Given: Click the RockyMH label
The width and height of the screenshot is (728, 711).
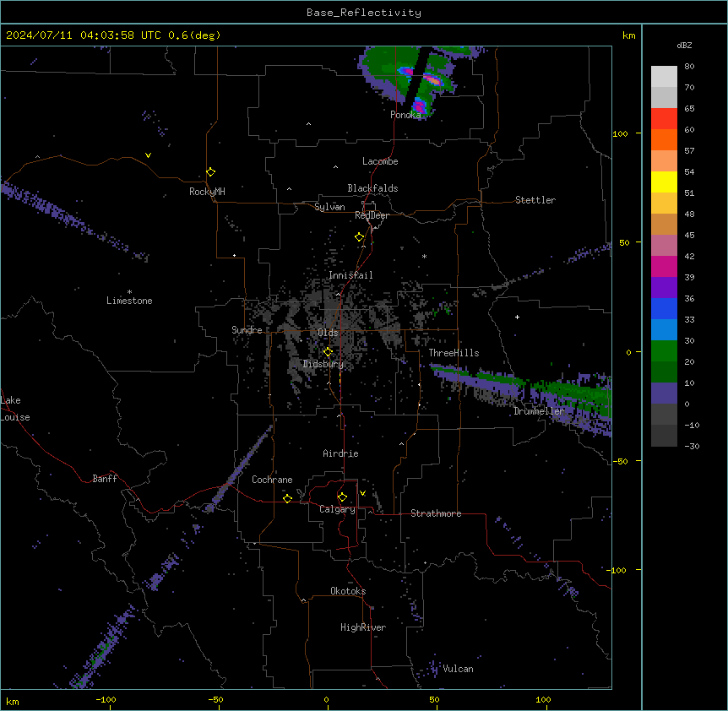Looking at the screenshot, I should (x=207, y=192).
